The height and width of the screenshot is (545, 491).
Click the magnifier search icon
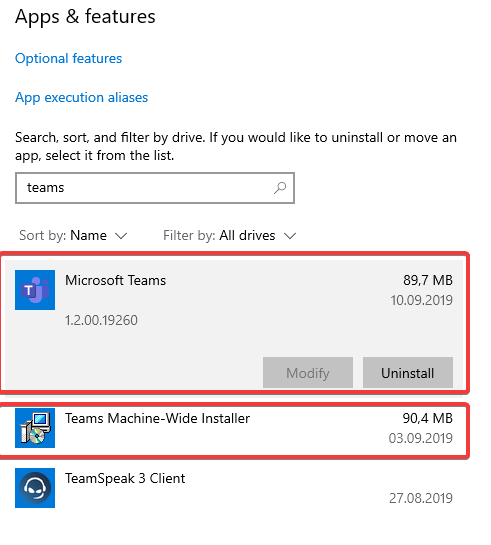[280, 188]
